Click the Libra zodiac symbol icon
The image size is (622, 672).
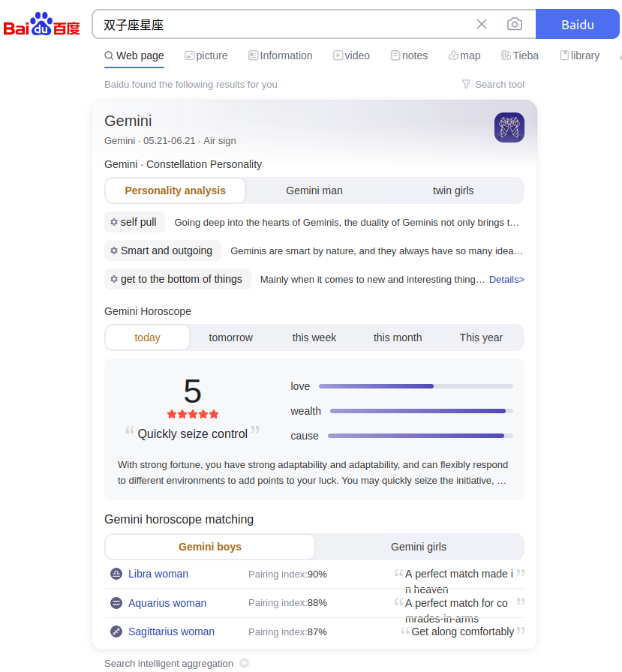coord(116,574)
